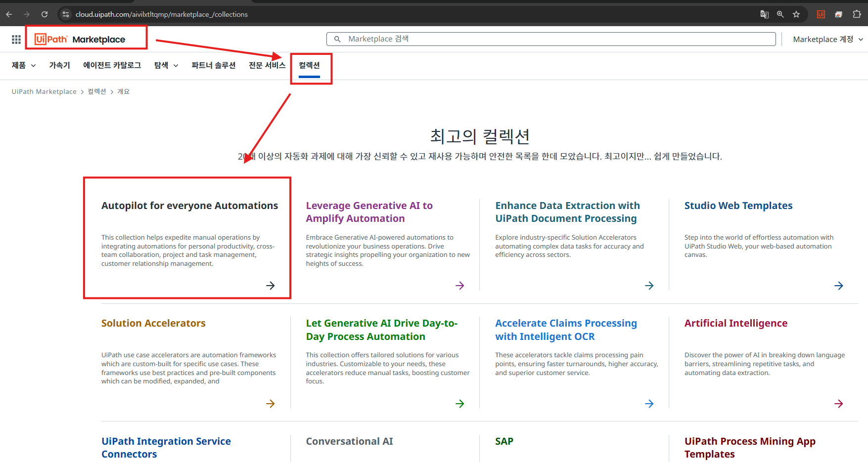Open Enhance Data Extraction with Document Processing
This screenshot has width=868, height=462.
click(x=568, y=212)
